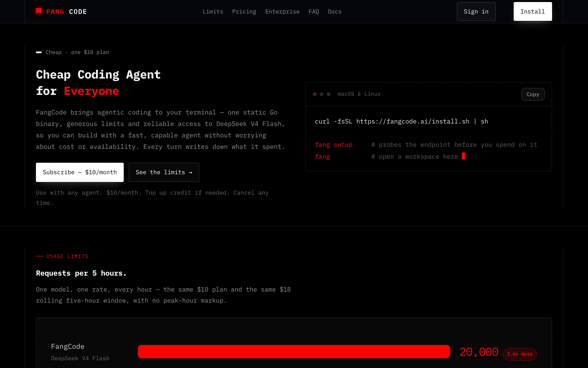Click the 'DeepSeek V4 Flash' model label

pyautogui.click(x=80, y=358)
